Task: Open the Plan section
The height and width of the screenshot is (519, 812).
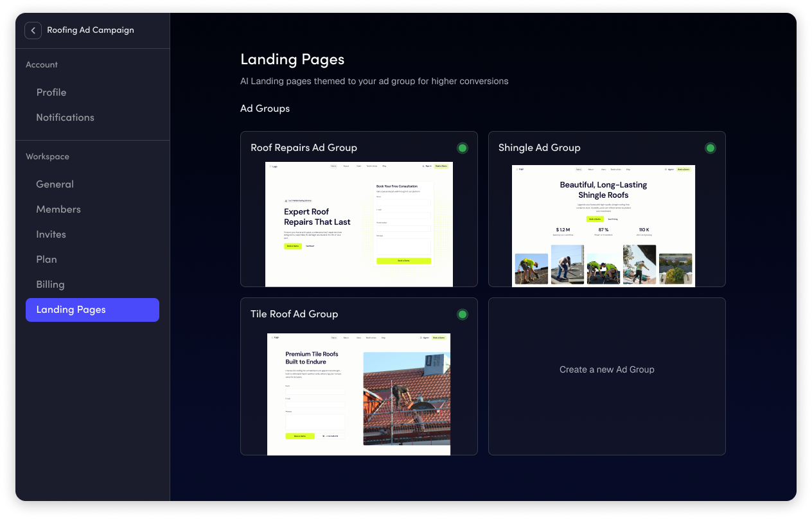Action: 46,259
